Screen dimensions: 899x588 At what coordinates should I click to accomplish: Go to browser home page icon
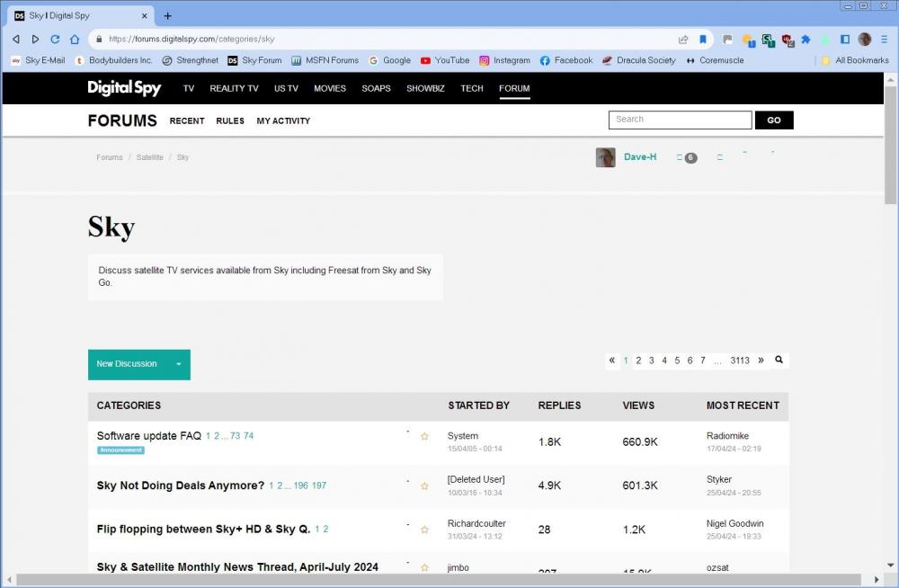click(x=75, y=40)
